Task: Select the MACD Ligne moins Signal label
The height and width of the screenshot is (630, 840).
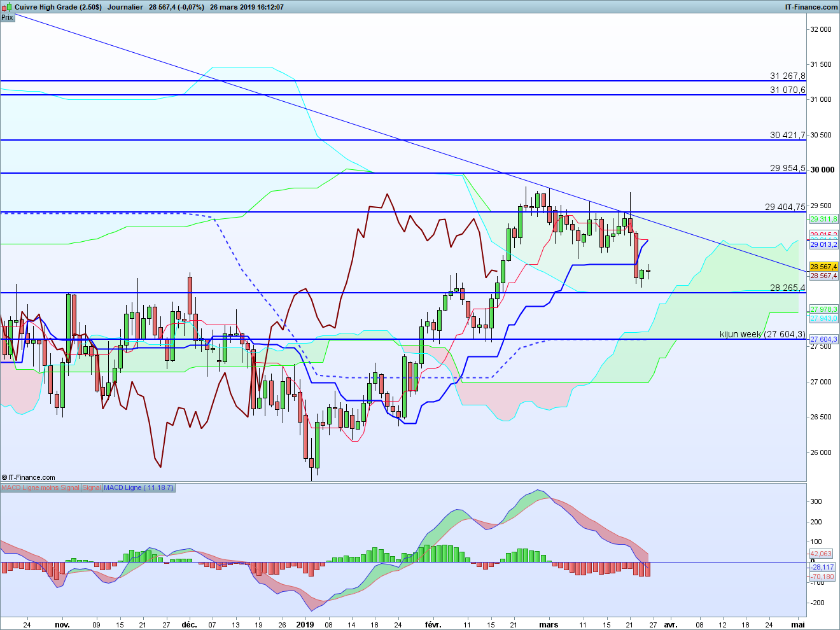Action: [40, 488]
